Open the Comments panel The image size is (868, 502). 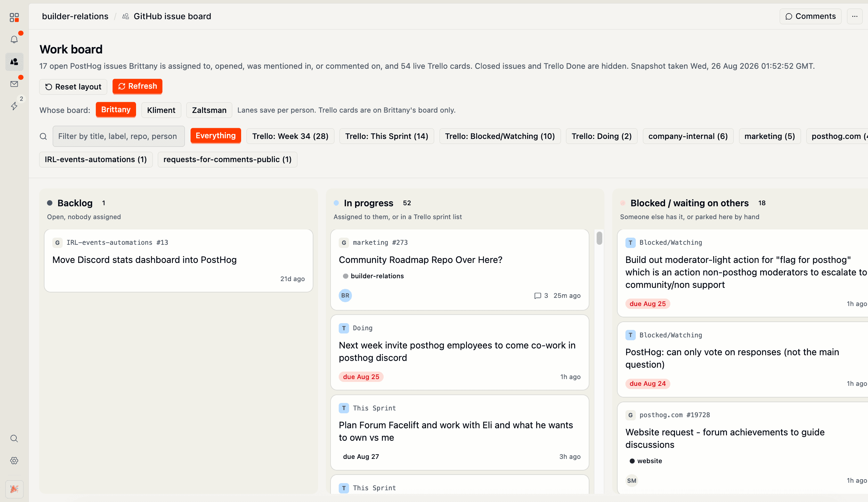coord(810,16)
